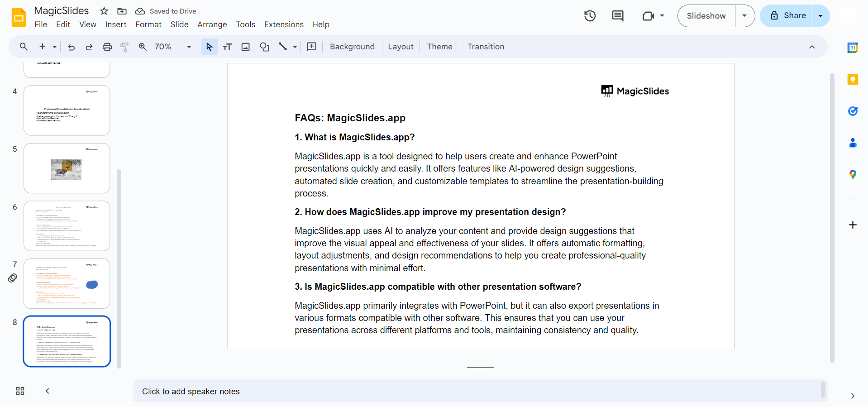Open the Slide menu

[179, 24]
